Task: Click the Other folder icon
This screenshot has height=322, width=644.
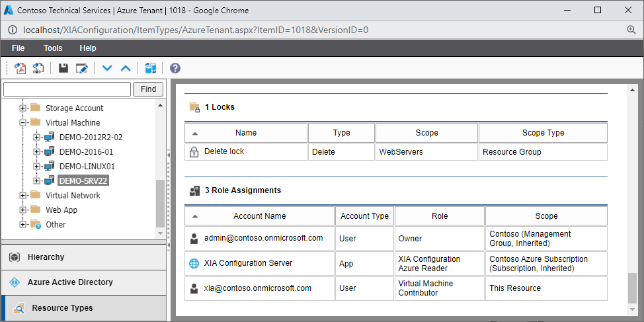Action: pos(36,224)
